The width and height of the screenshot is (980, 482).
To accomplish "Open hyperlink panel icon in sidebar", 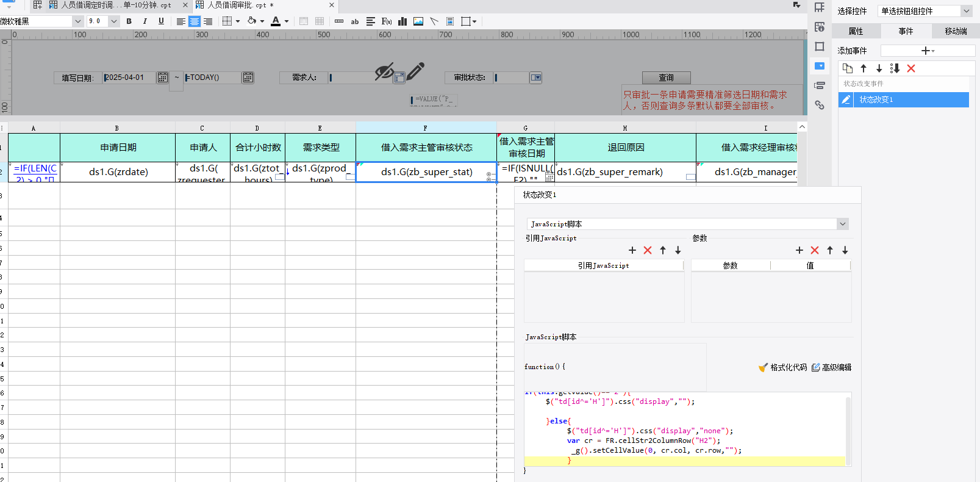I will (x=820, y=105).
